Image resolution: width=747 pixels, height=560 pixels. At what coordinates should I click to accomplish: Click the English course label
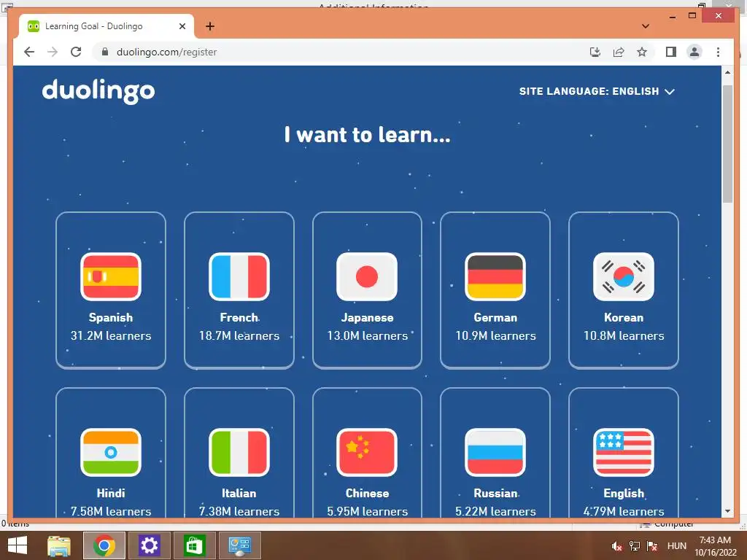click(x=624, y=494)
